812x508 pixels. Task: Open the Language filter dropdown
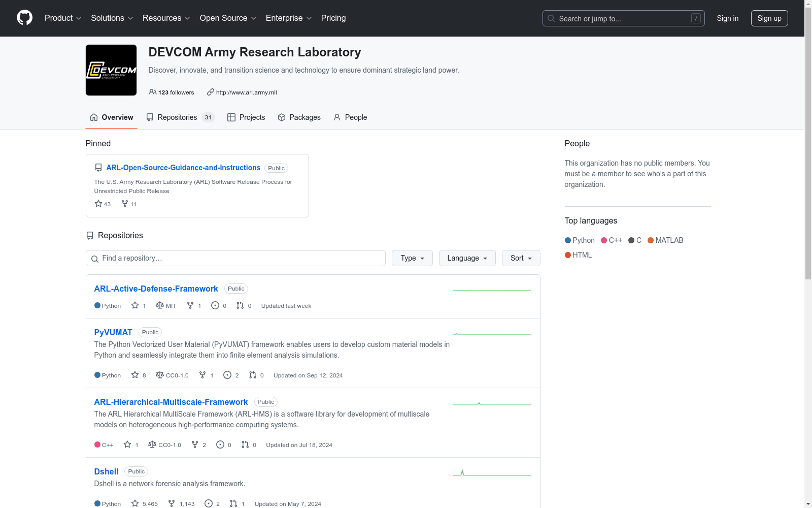[467, 258]
